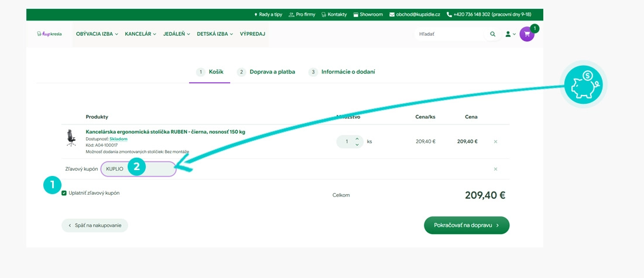Expand OBÝVACIA IZBA menu
644x278 pixels.
97,34
